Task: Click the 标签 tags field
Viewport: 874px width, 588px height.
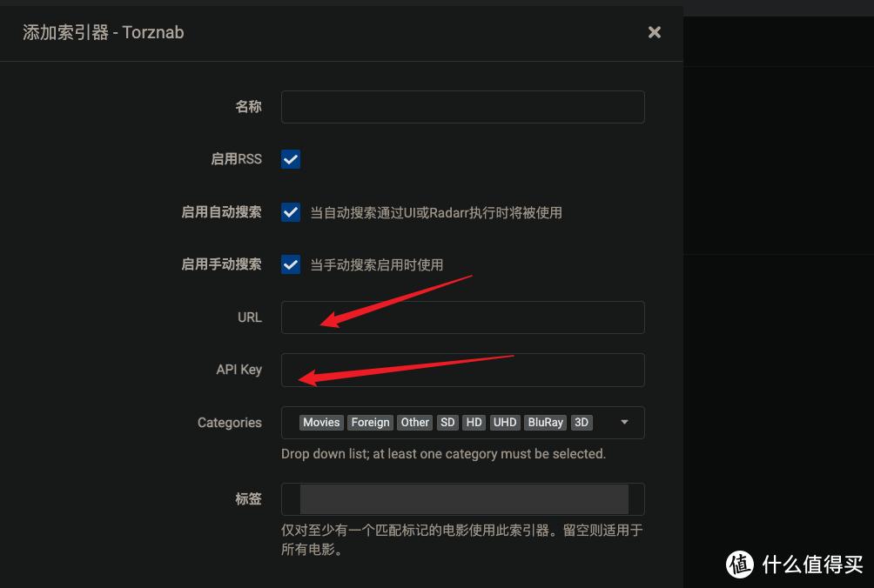Action: tap(462, 498)
